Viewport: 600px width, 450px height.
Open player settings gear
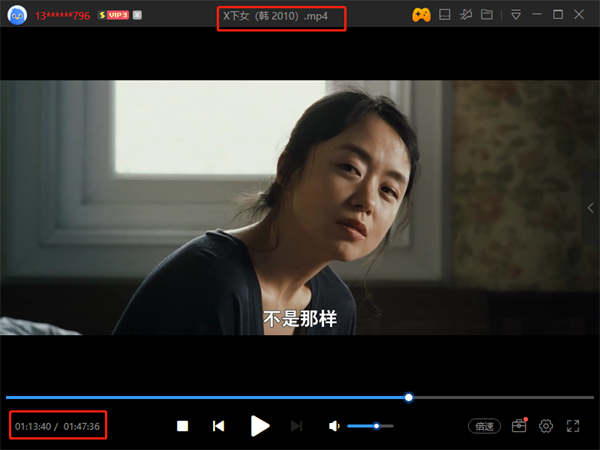point(546,426)
